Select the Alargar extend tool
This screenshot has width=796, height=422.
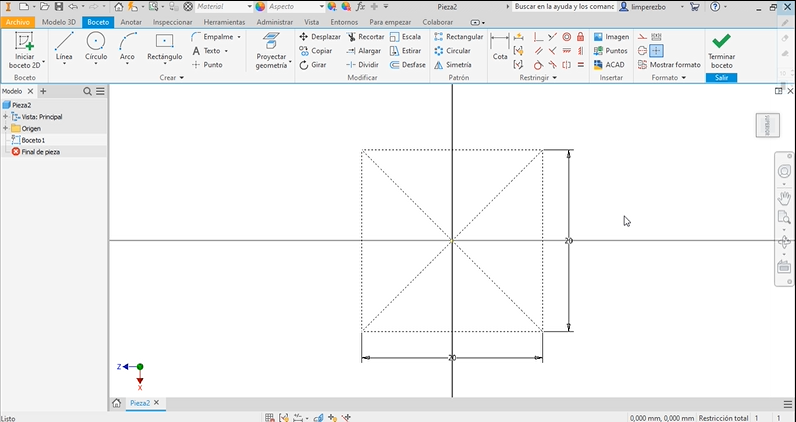363,51
